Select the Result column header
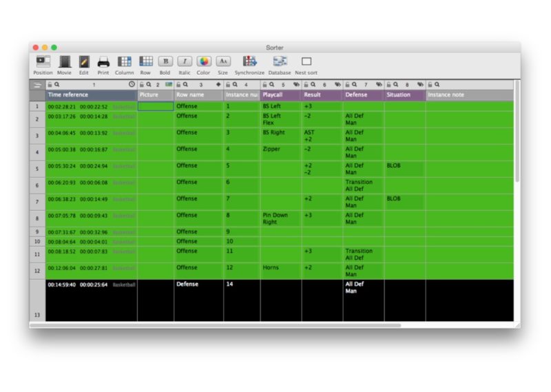This screenshot has height=392, width=551. pos(322,95)
